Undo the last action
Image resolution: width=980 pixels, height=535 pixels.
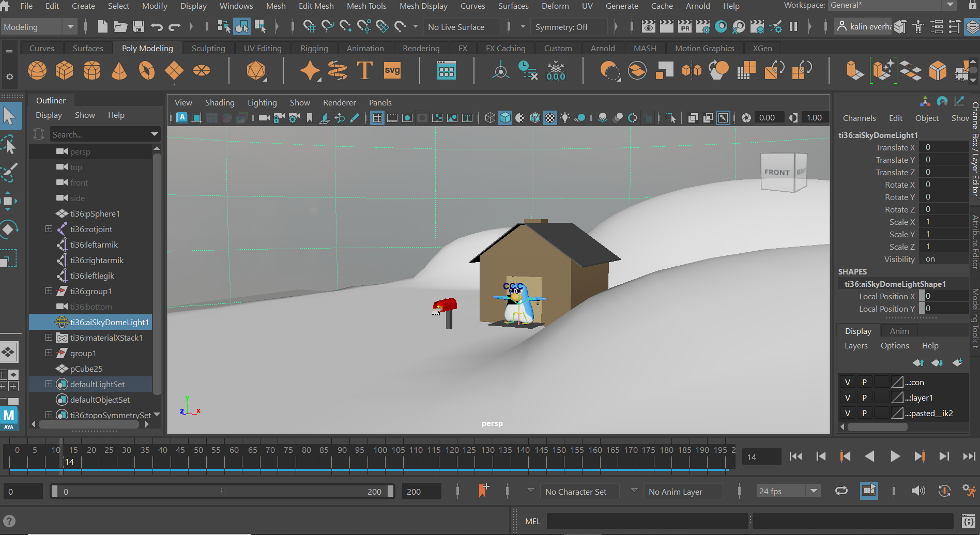click(x=157, y=26)
